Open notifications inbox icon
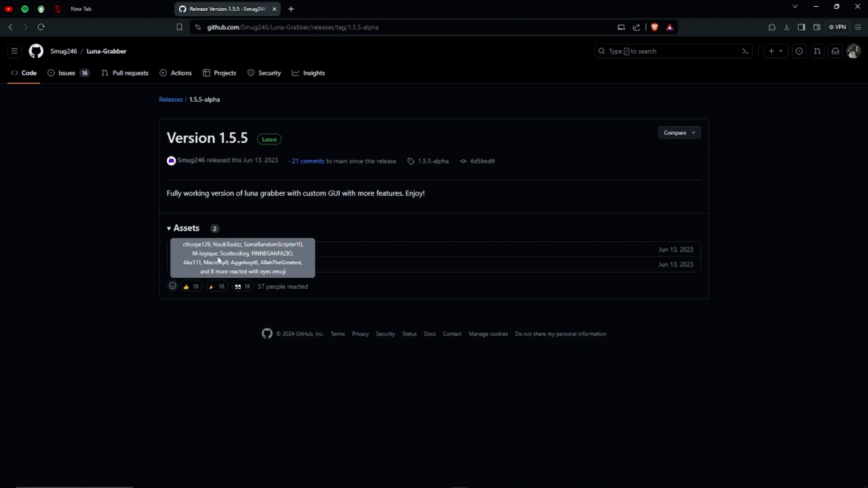The image size is (868, 488). (x=835, y=51)
